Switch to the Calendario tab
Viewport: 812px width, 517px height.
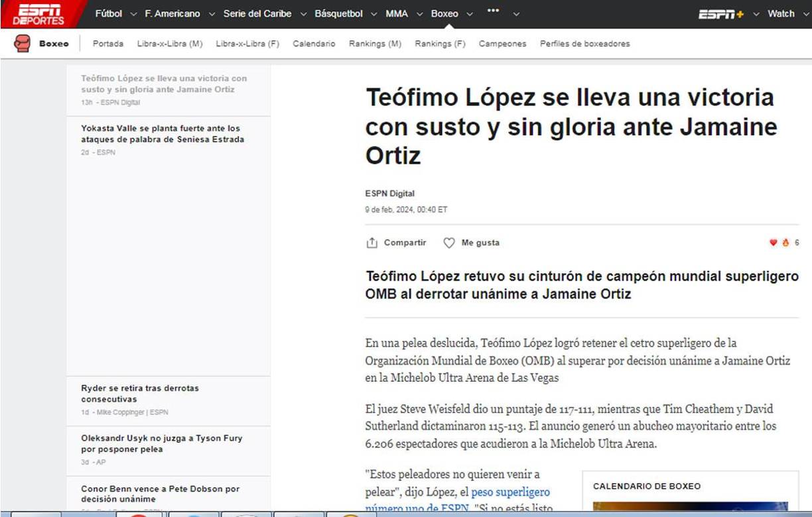[314, 43]
